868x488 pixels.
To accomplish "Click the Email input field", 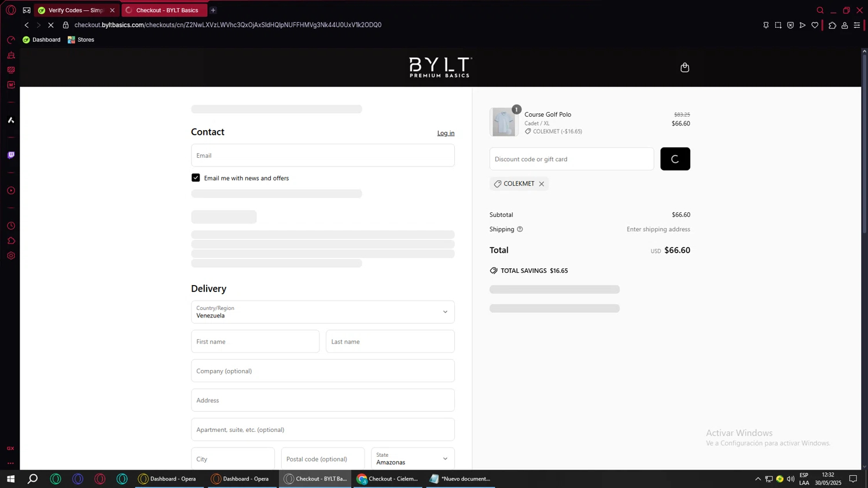I will [323, 155].
